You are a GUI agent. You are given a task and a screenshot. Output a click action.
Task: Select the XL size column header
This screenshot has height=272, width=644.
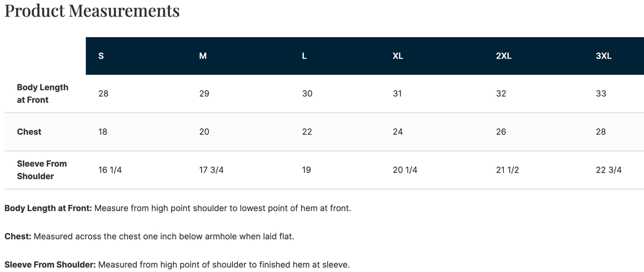tap(398, 56)
